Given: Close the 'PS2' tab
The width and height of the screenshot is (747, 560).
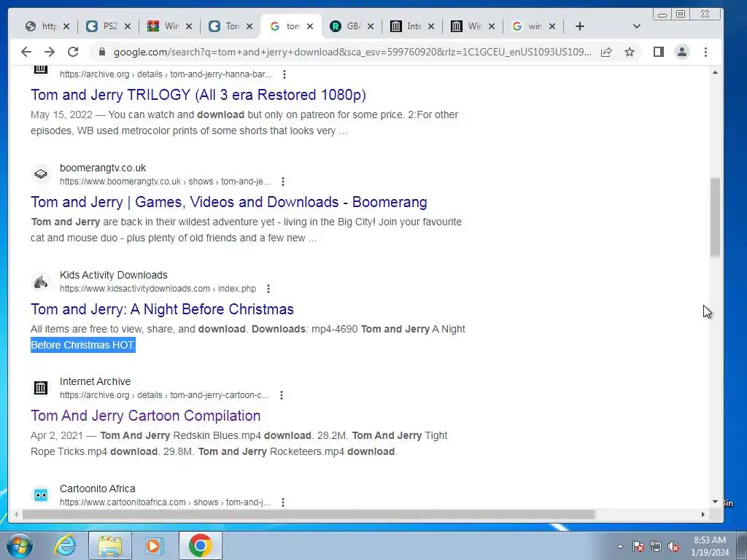Looking at the screenshot, I should click(127, 26).
